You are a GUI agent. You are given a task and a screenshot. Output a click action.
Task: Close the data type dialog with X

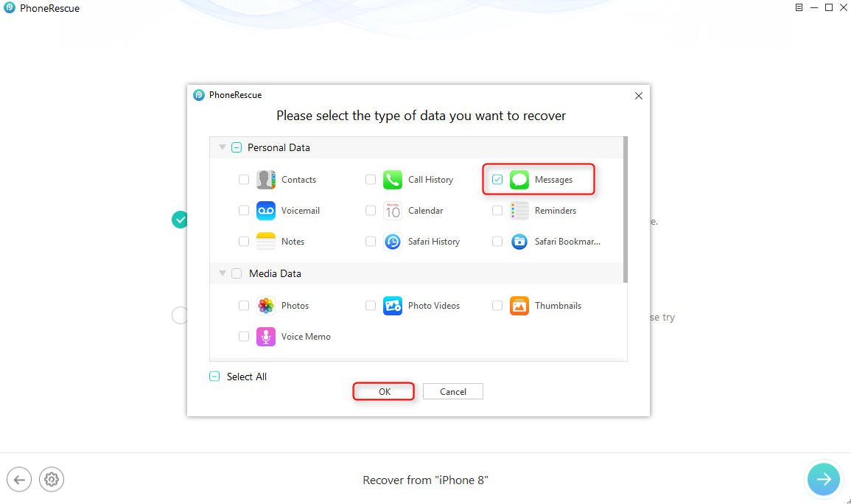click(x=639, y=96)
